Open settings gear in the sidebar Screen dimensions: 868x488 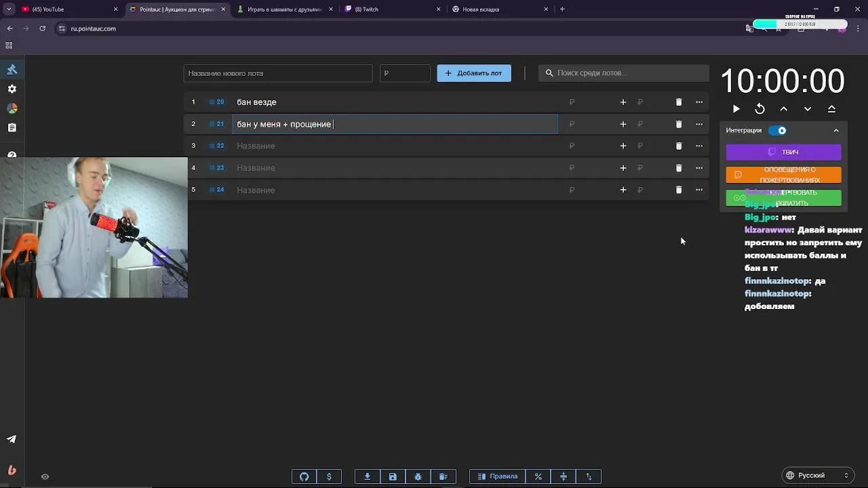pyautogui.click(x=12, y=89)
